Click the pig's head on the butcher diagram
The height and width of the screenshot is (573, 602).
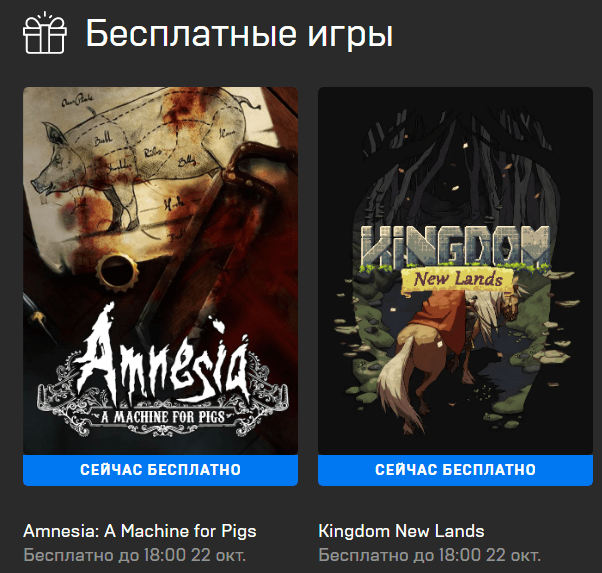(x=52, y=161)
